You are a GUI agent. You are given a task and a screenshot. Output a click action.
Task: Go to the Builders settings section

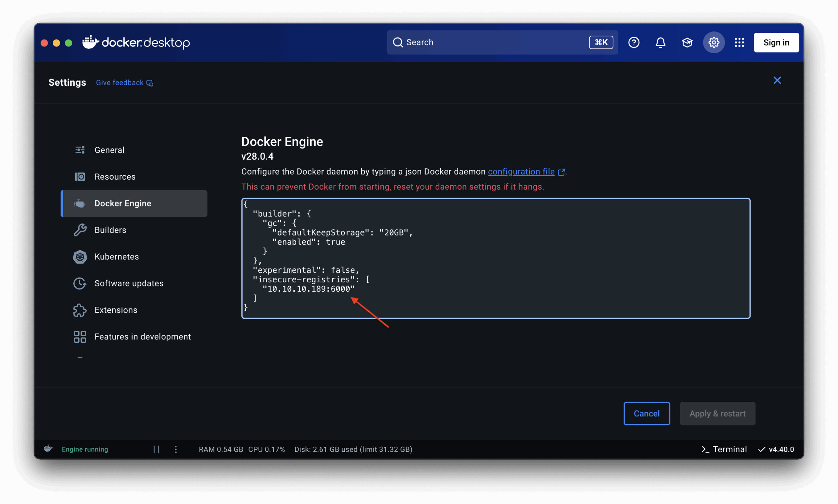point(110,230)
